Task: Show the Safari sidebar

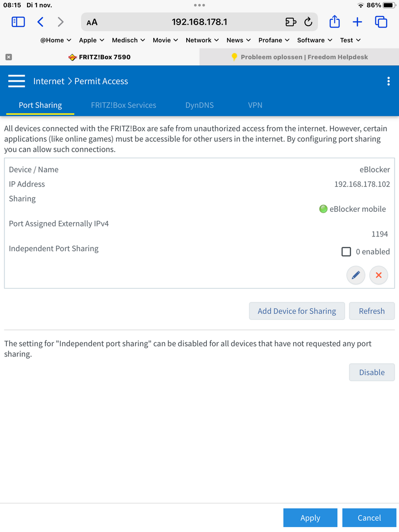Action: tap(18, 22)
